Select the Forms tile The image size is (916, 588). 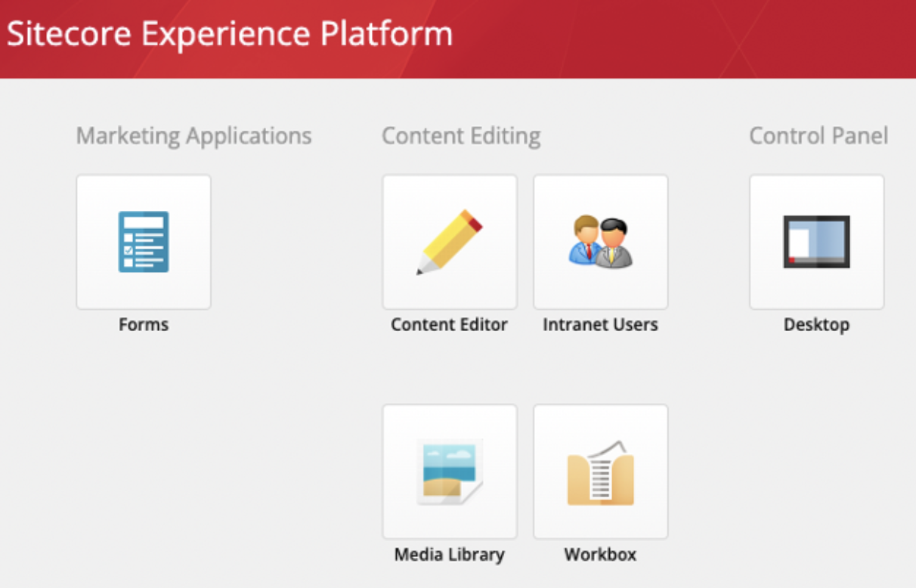click(x=144, y=242)
